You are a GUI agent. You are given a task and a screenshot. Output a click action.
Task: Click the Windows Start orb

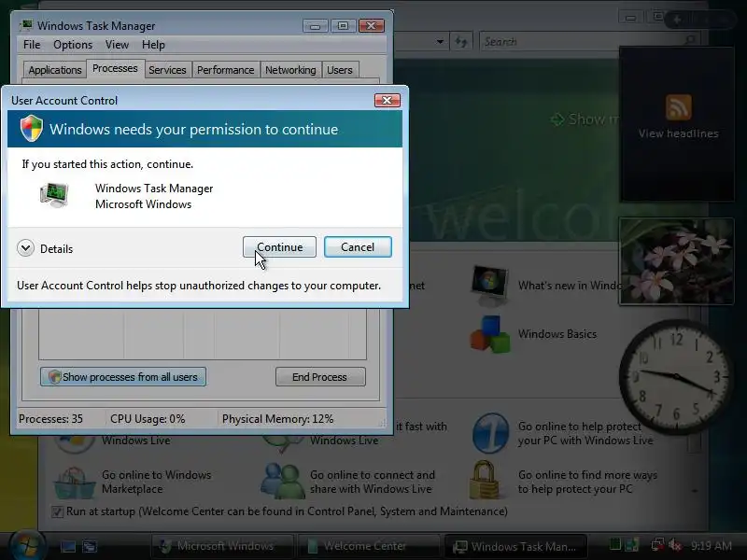point(27,546)
